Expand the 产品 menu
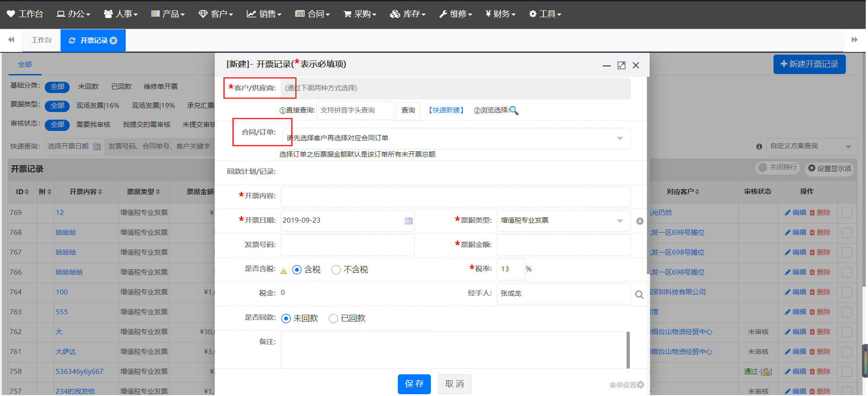This screenshot has width=868, height=396. point(168,14)
